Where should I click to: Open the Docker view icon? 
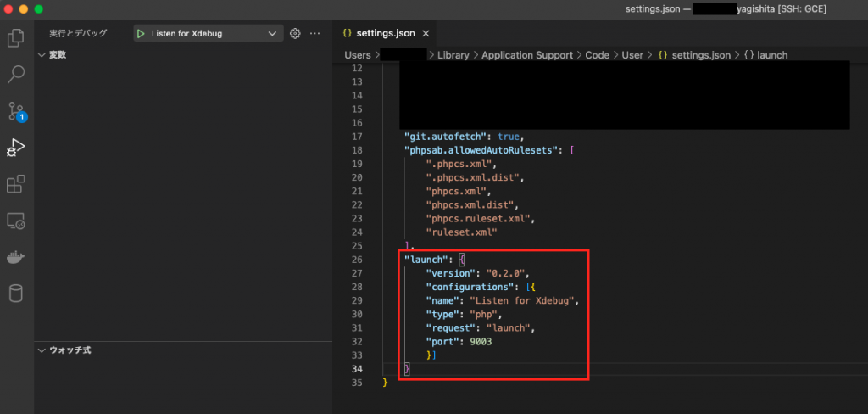click(x=16, y=258)
